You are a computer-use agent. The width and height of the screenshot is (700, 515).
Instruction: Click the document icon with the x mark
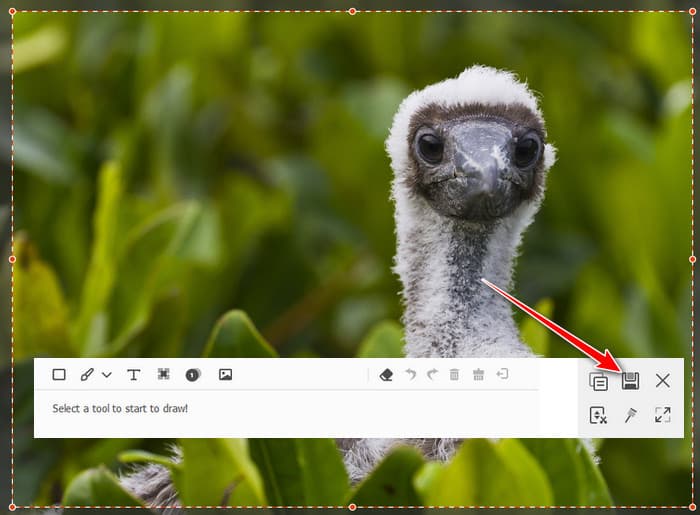pos(598,415)
